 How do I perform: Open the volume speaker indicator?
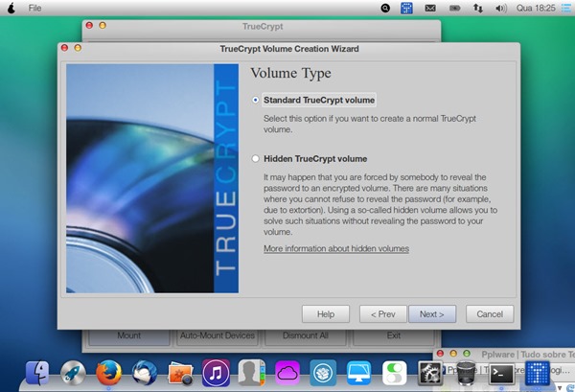[501, 8]
